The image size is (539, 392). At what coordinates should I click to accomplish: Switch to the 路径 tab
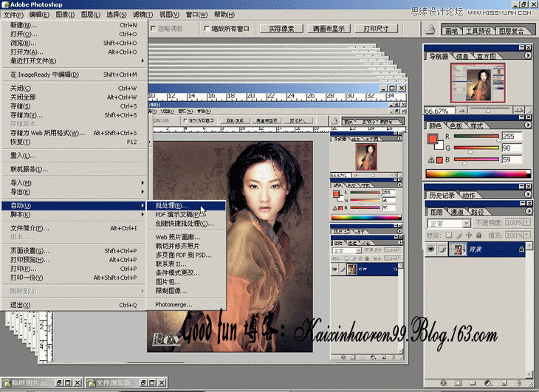pyautogui.click(x=478, y=212)
